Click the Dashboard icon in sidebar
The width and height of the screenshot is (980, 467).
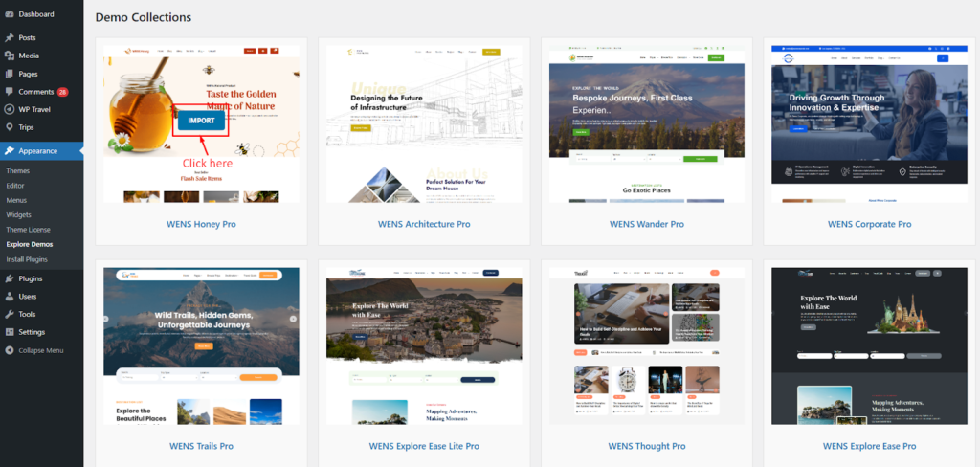click(x=9, y=14)
